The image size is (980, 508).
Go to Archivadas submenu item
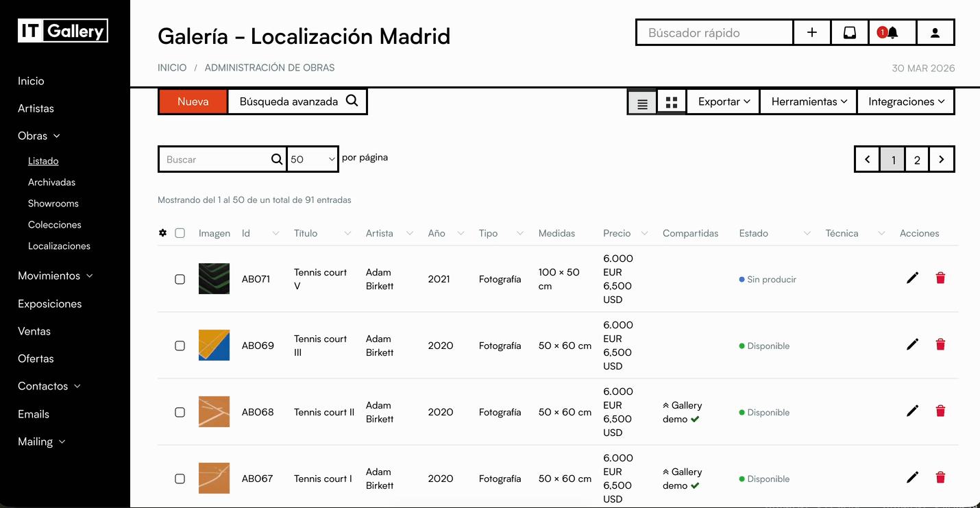coord(51,182)
